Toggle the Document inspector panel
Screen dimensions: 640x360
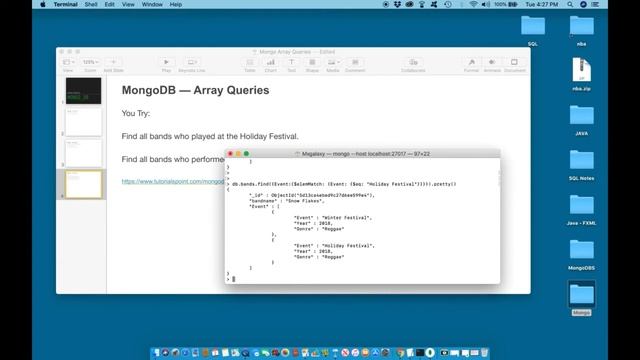point(514,62)
